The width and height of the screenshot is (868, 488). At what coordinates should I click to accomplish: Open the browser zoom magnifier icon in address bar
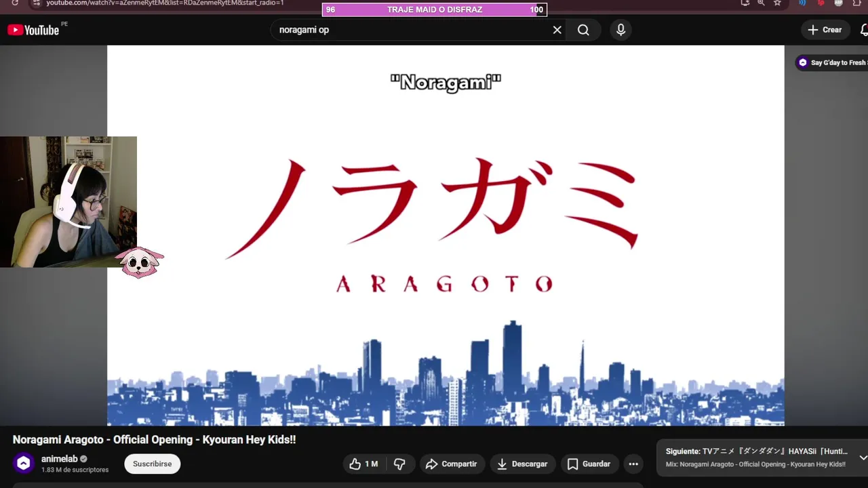point(761,3)
